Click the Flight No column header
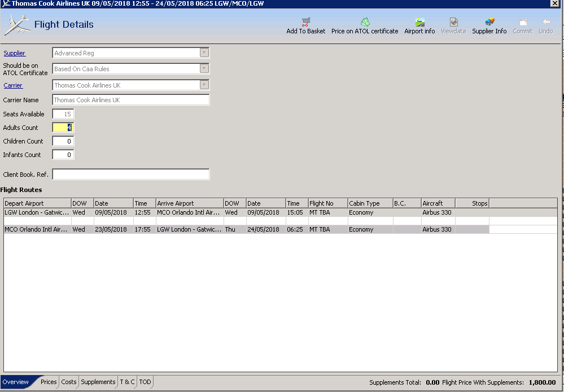Viewport: 564px width, 392px height. [328, 203]
